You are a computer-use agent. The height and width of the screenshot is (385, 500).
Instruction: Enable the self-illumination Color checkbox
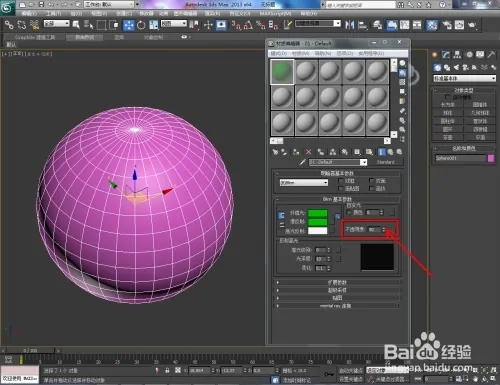(x=349, y=212)
